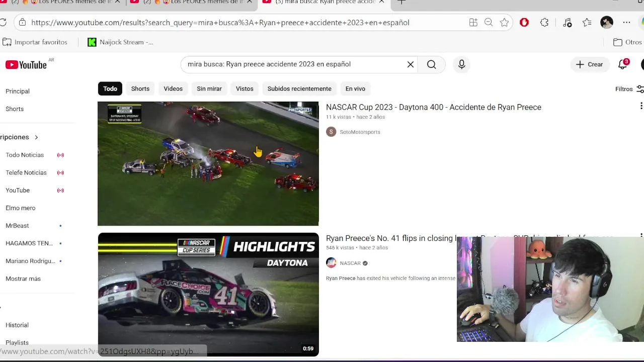Viewport: 644px width, 362px height.
Task: Open Principal in the sidebar
Action: 18,91
